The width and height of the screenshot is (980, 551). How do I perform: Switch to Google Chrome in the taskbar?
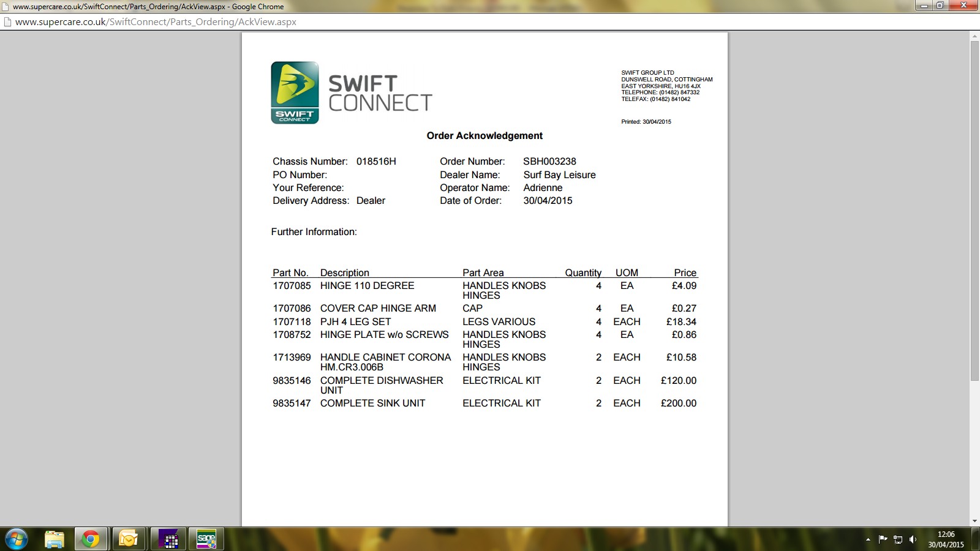[91, 539]
